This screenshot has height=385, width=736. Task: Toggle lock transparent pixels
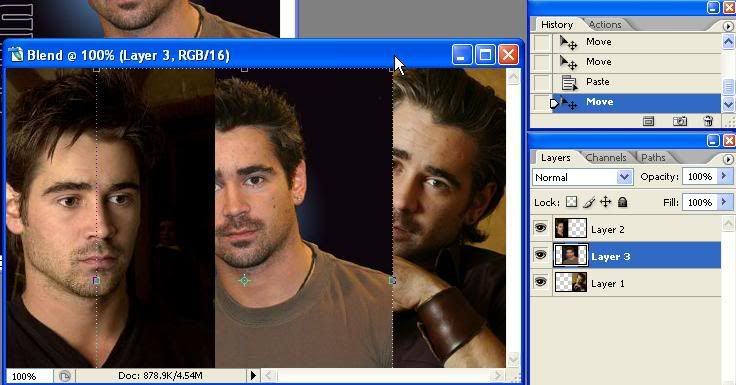[571, 202]
